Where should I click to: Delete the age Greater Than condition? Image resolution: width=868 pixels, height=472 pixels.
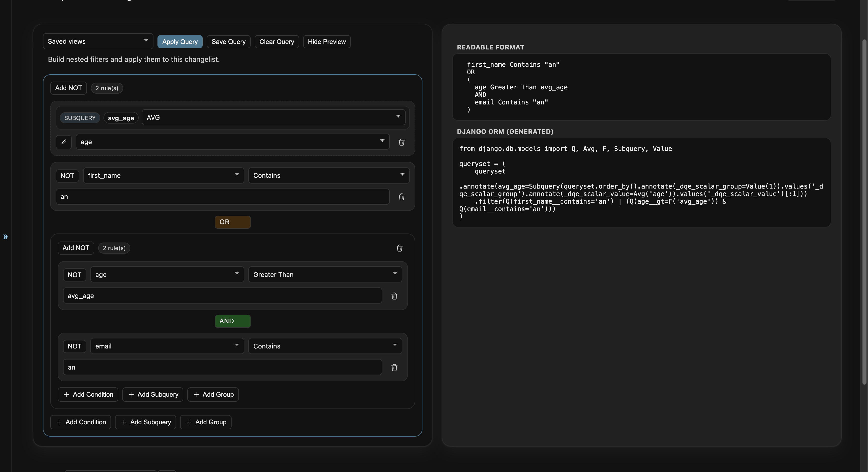point(394,296)
